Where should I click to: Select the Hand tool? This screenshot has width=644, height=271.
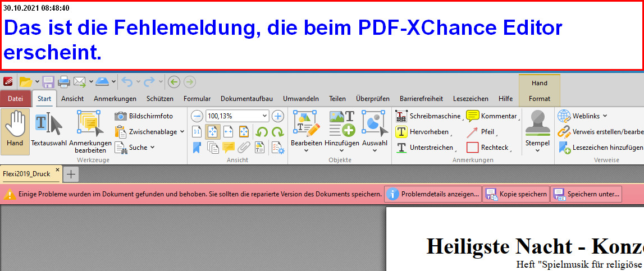pos(15,131)
